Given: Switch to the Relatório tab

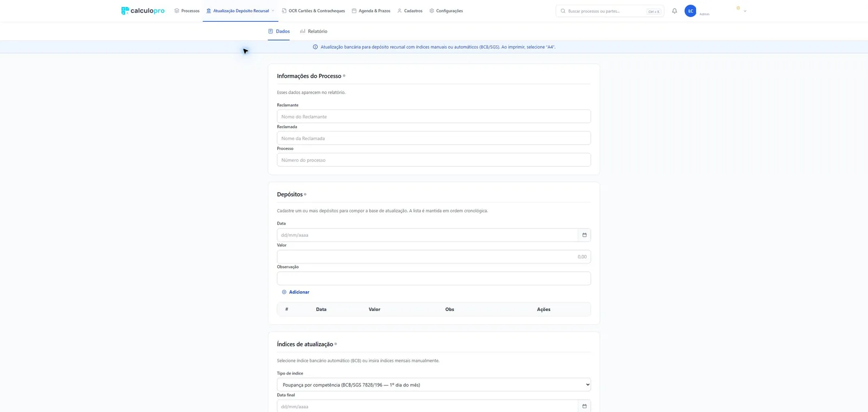Looking at the screenshot, I should pyautogui.click(x=314, y=31).
